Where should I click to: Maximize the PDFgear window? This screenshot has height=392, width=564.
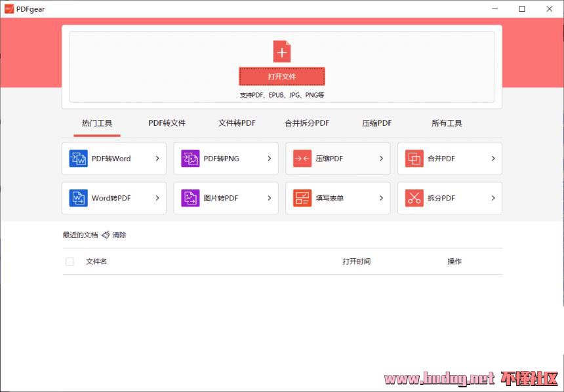tap(522, 9)
